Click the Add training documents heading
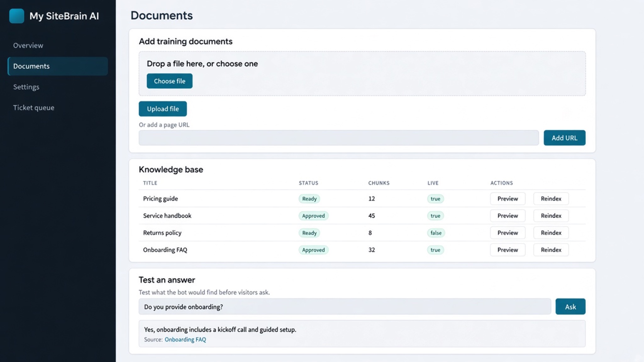Image resolution: width=644 pixels, height=362 pixels. [x=186, y=41]
